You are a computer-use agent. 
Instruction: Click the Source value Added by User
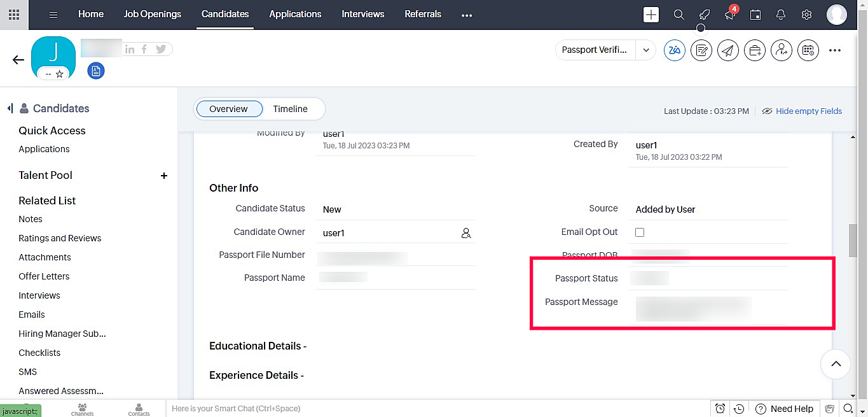665,209
